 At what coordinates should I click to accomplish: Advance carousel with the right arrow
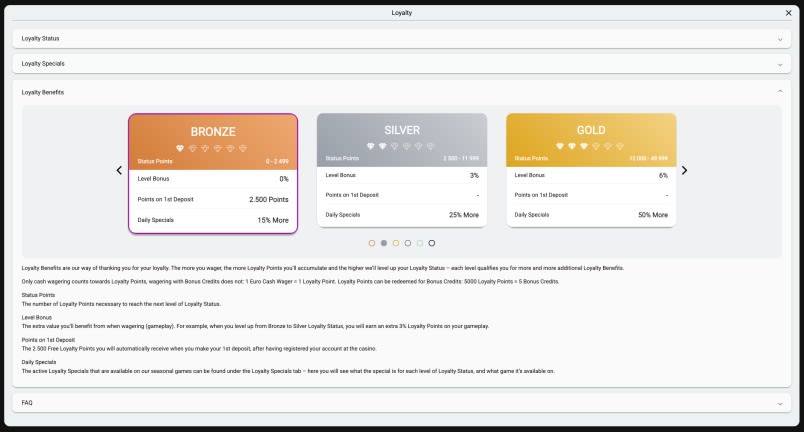(684, 171)
